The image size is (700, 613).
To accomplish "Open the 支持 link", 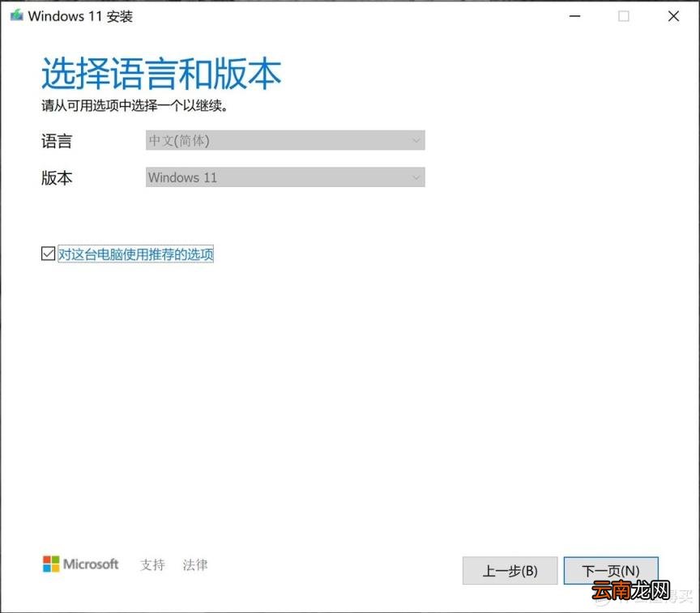I will click(152, 564).
